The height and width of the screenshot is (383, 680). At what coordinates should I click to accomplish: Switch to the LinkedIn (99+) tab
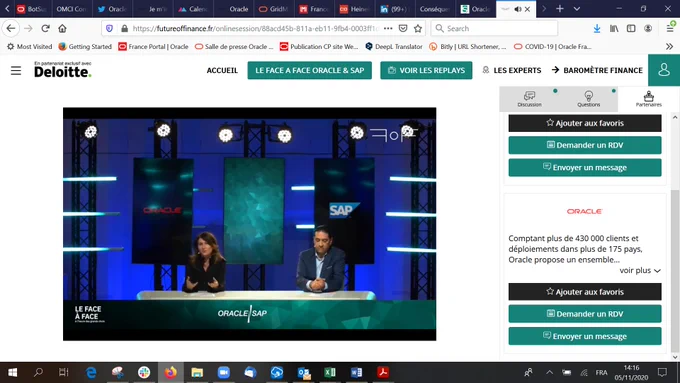point(394,9)
